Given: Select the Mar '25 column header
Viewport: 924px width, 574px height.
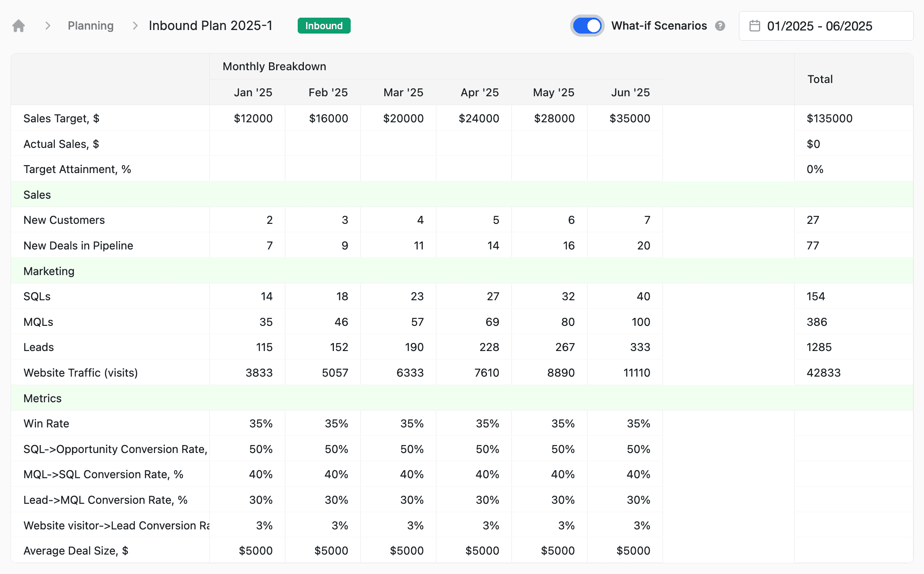Looking at the screenshot, I should coord(403,92).
